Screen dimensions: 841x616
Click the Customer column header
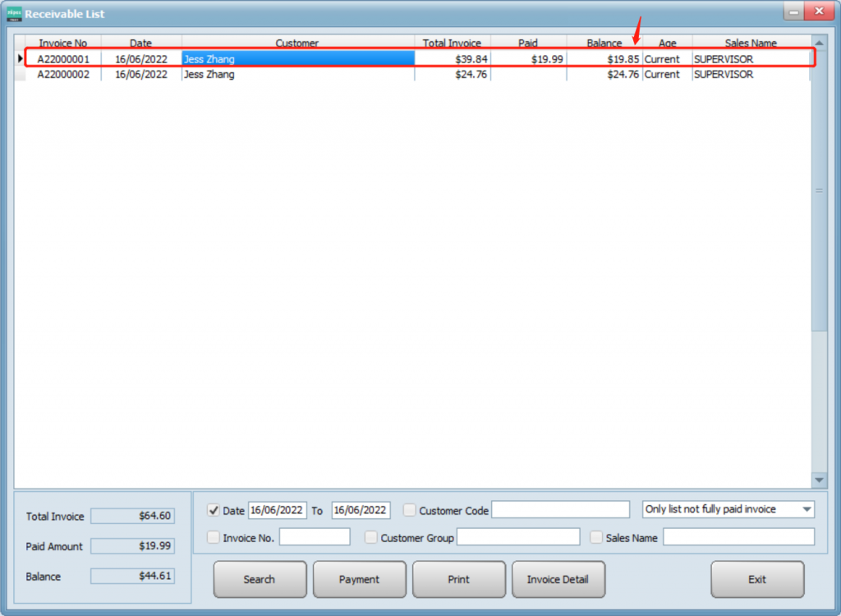coord(297,43)
